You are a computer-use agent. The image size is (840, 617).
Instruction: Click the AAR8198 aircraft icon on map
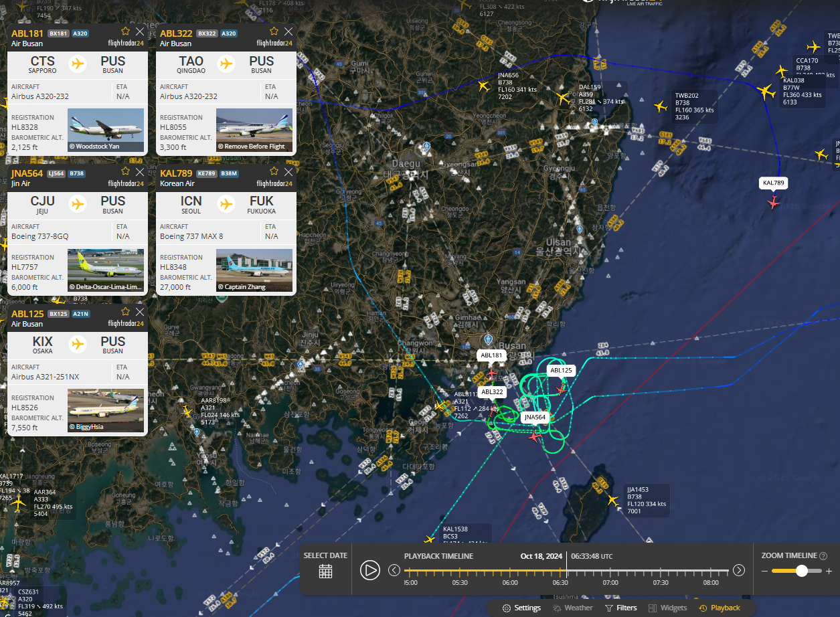pos(187,412)
